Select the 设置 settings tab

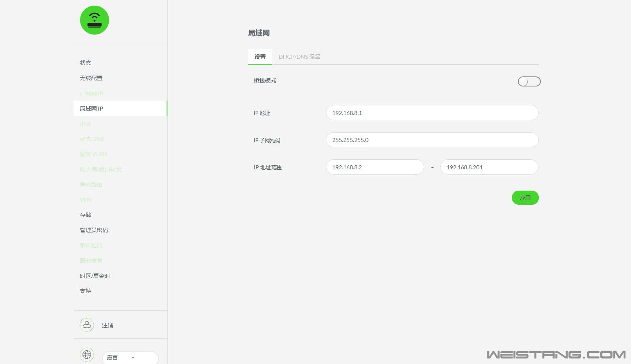260,57
